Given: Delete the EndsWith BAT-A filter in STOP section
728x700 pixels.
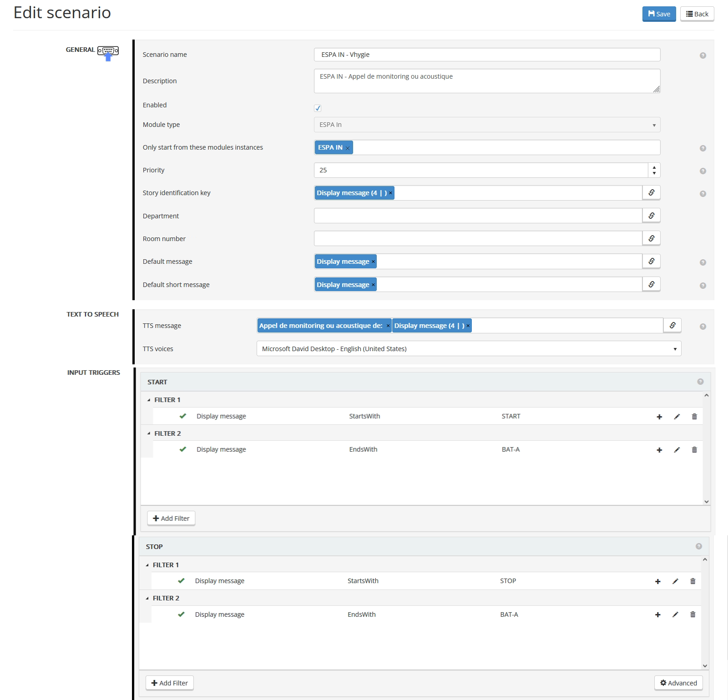Looking at the screenshot, I should pyautogui.click(x=693, y=614).
